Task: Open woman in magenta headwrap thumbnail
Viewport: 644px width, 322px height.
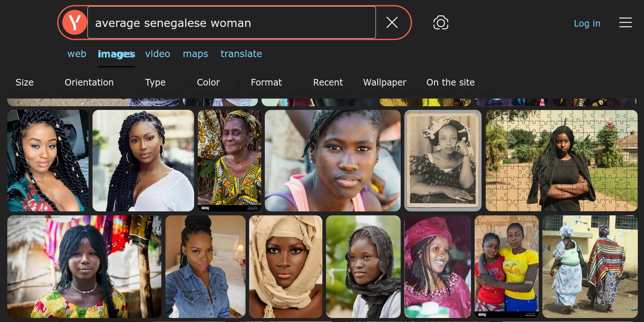Action: click(x=437, y=267)
